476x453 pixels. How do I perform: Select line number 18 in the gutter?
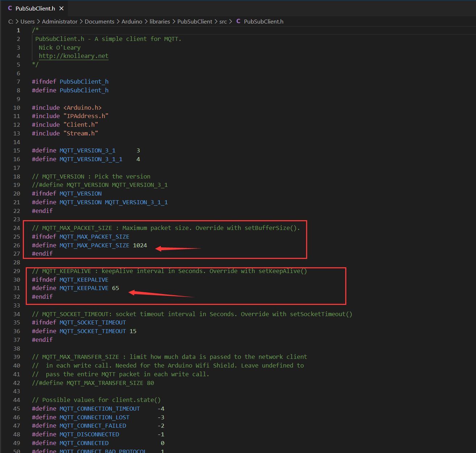click(x=17, y=176)
